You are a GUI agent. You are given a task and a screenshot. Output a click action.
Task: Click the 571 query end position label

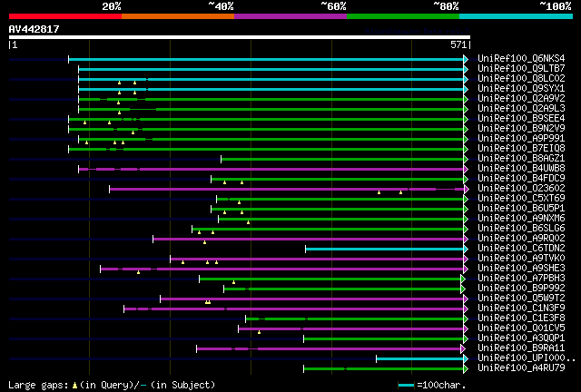[458, 44]
